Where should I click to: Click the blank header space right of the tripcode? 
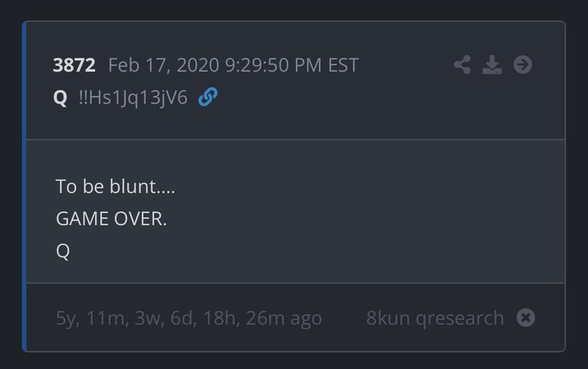click(340, 98)
